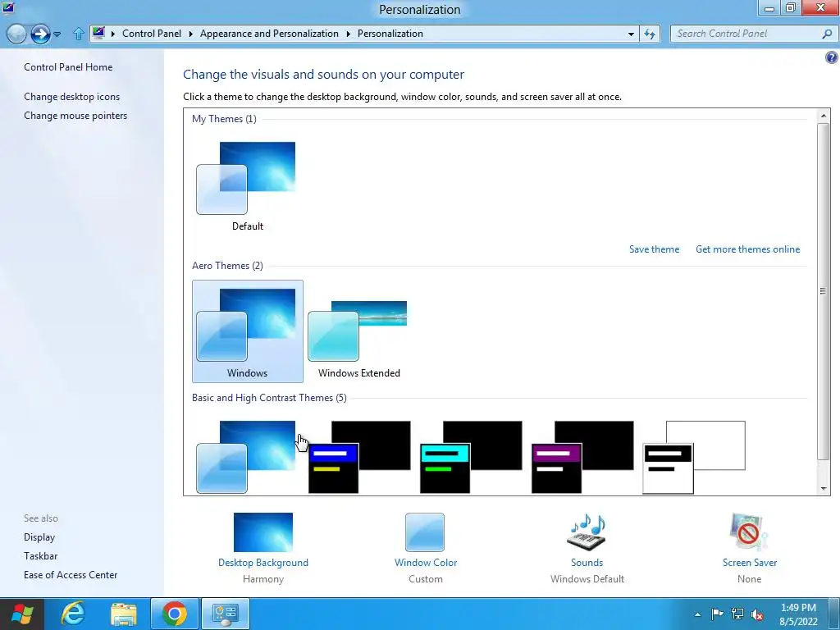
Task: Open File Explorer from taskbar
Action: pos(124,614)
